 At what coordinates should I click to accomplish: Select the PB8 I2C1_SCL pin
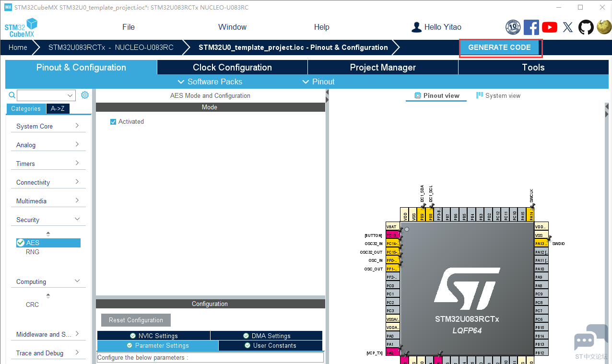click(430, 214)
